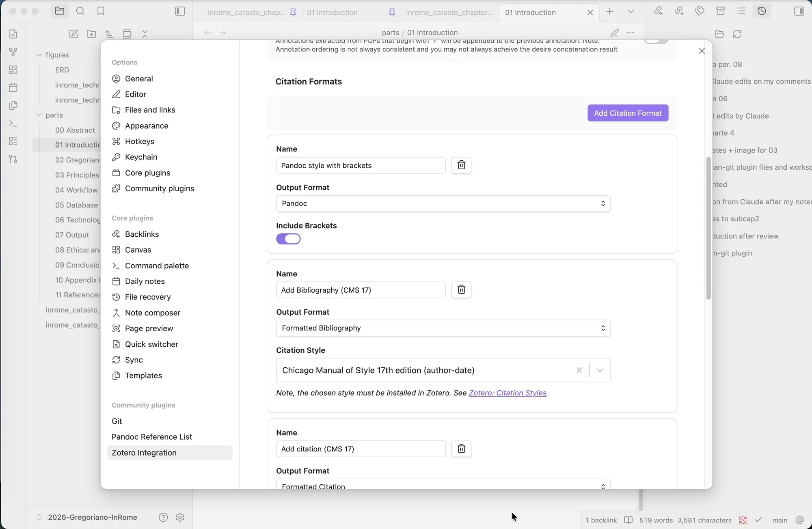The width and height of the screenshot is (812, 529).
Task: Toggle the right sidebar panel
Action: [x=799, y=11]
